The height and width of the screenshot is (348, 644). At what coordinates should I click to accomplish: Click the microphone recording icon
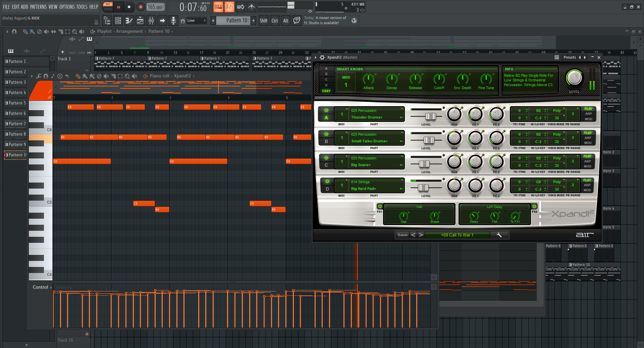click(173, 21)
